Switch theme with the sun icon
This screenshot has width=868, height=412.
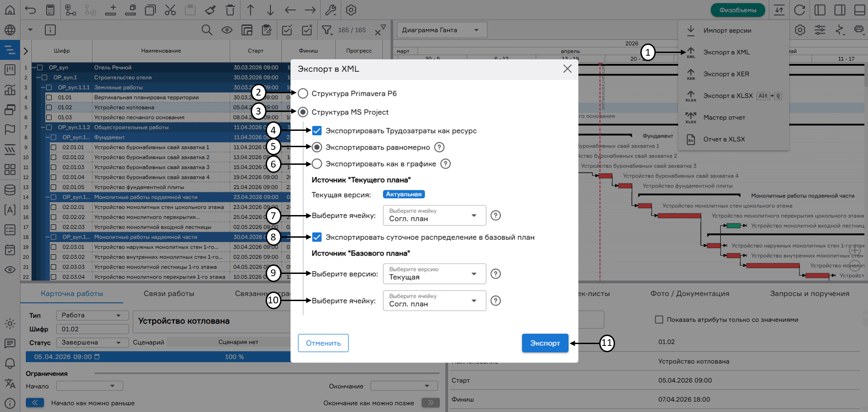[x=10, y=324]
